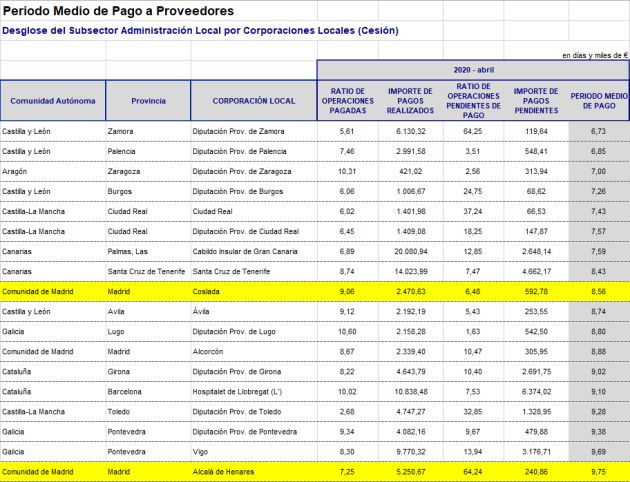Click ratio '64,24' in Alcalá de Henares row
The image size is (630, 482).
pos(473,472)
